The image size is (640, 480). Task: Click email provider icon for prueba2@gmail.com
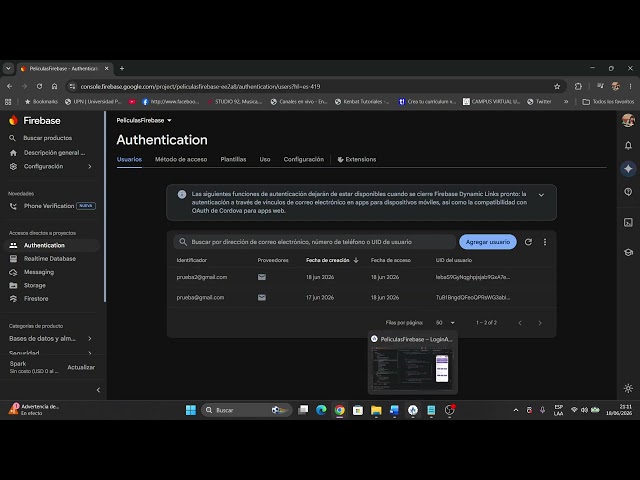point(262,277)
